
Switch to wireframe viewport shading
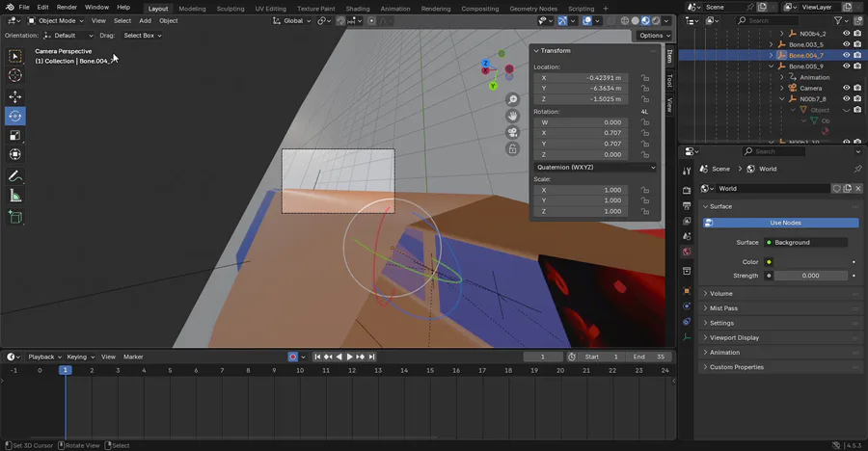tap(624, 20)
